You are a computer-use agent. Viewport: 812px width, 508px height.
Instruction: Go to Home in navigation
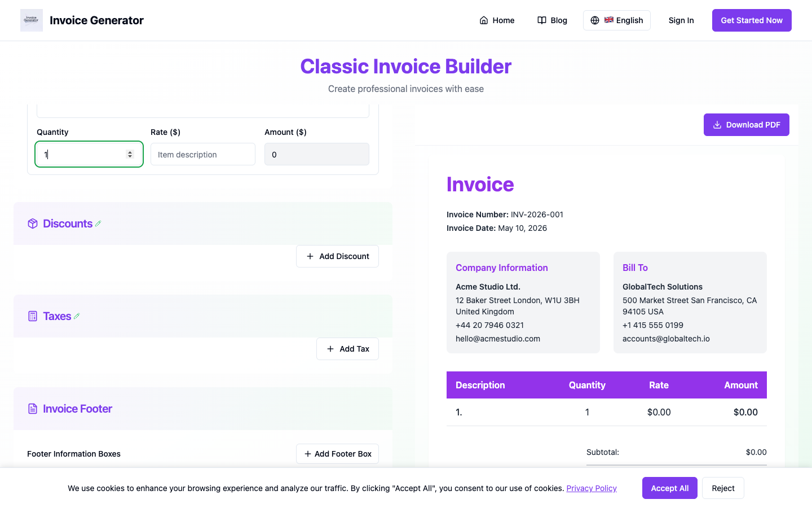point(497,20)
